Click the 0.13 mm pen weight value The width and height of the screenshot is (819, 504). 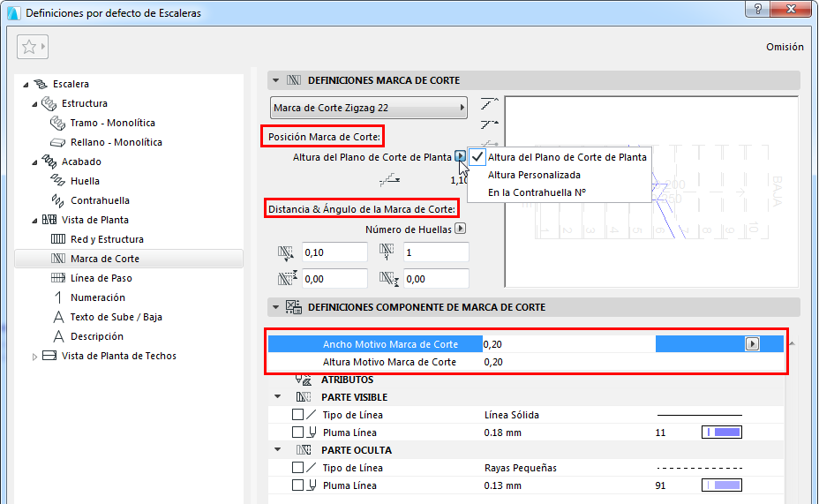502,485
